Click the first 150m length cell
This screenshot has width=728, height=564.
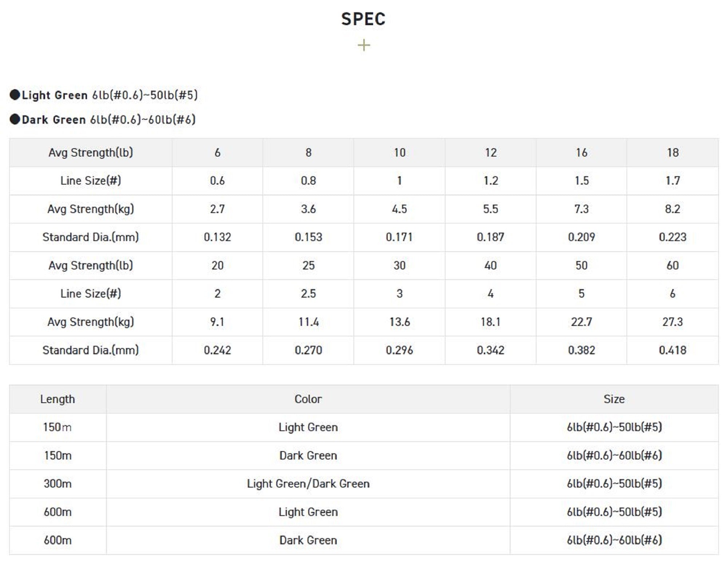pos(58,427)
